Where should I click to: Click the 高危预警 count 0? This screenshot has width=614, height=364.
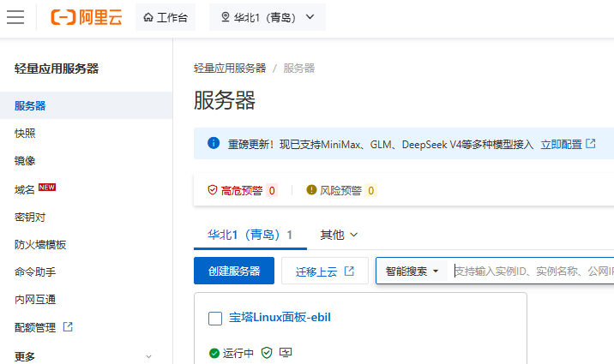tap(272, 190)
